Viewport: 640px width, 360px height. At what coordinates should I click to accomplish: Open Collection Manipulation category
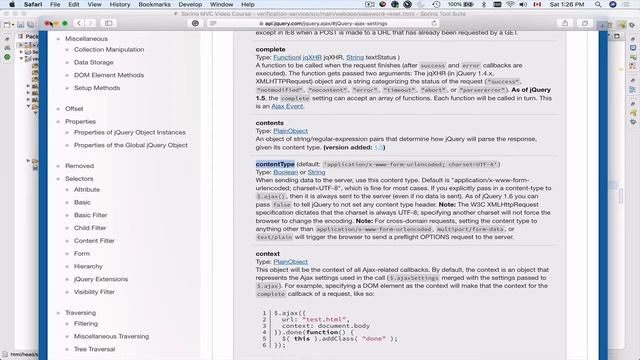pyautogui.click(x=109, y=49)
